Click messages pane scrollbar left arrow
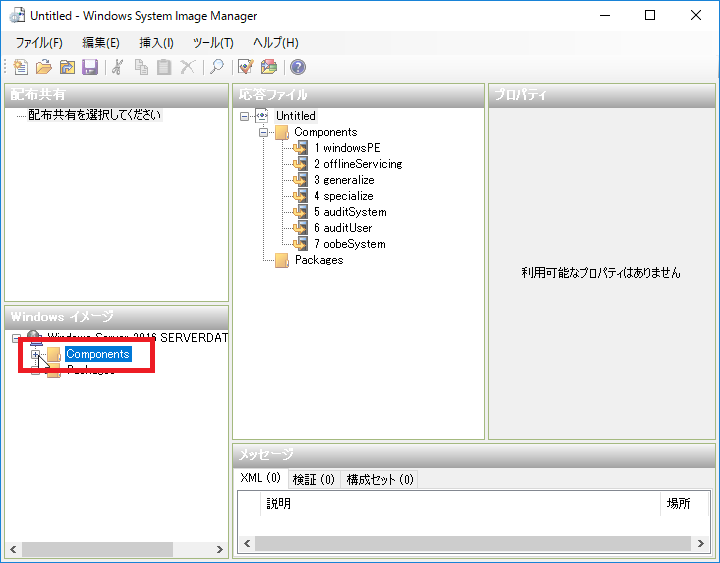Viewport: 720px width, 563px height. pos(247,544)
